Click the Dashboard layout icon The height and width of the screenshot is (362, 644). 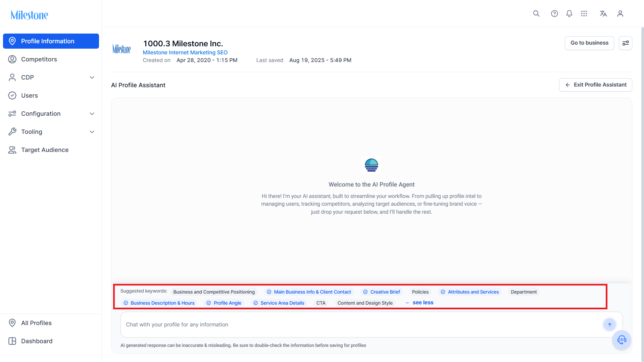click(x=12, y=341)
